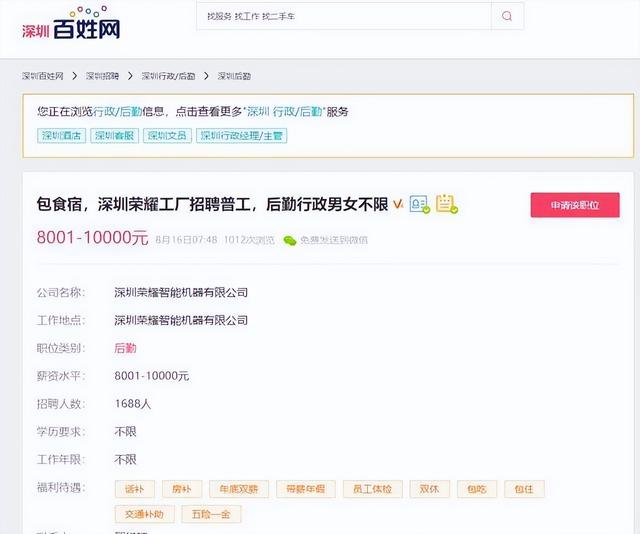Open the 深圳行政/后勤 breadcrumb link
Image resolution: width=640 pixels, height=534 pixels.
168,76
